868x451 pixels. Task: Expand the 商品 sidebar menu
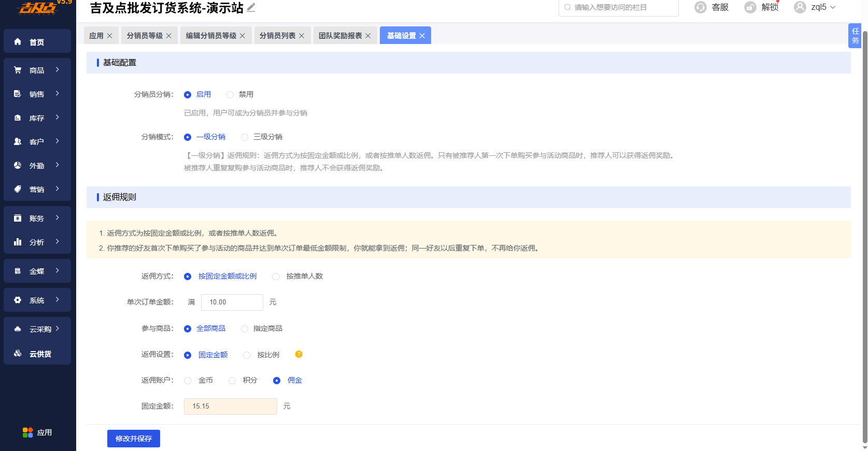click(37, 69)
